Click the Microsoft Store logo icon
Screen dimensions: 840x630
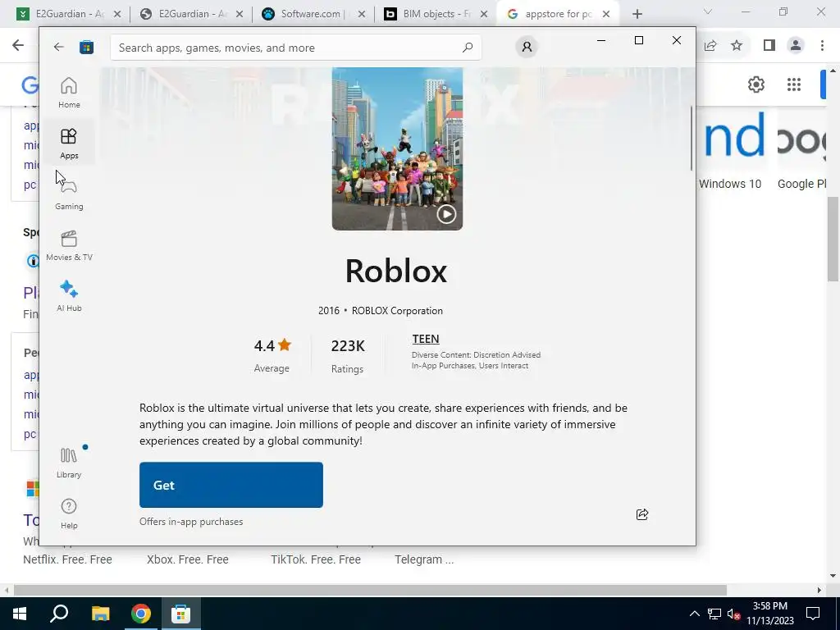[86, 47]
